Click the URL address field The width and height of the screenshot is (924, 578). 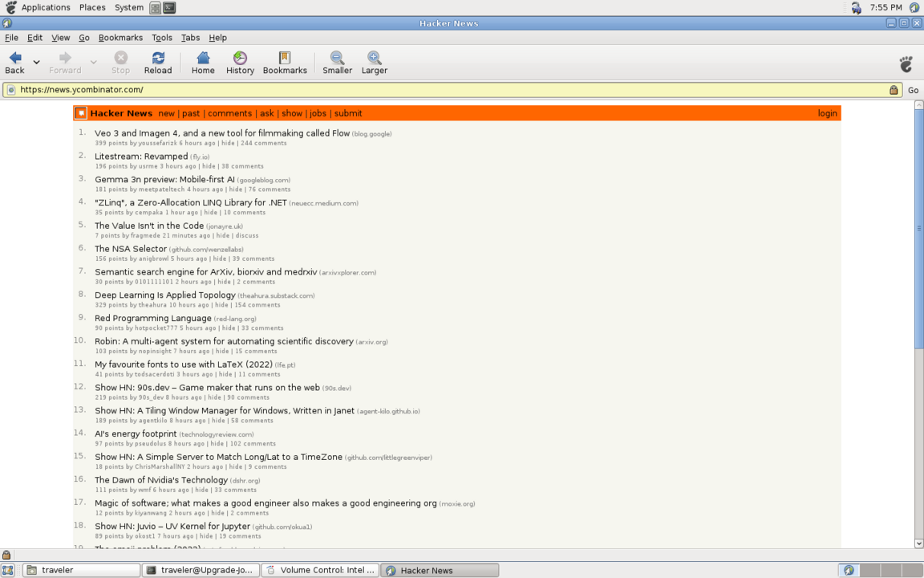click(x=452, y=90)
